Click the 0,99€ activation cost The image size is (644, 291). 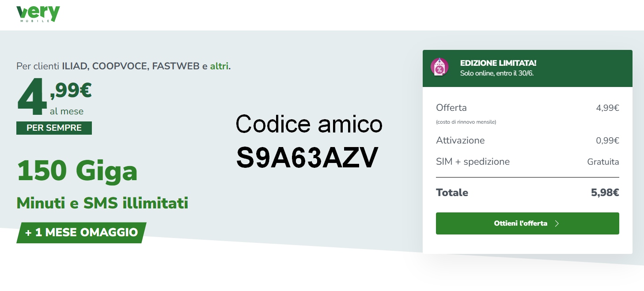point(607,140)
